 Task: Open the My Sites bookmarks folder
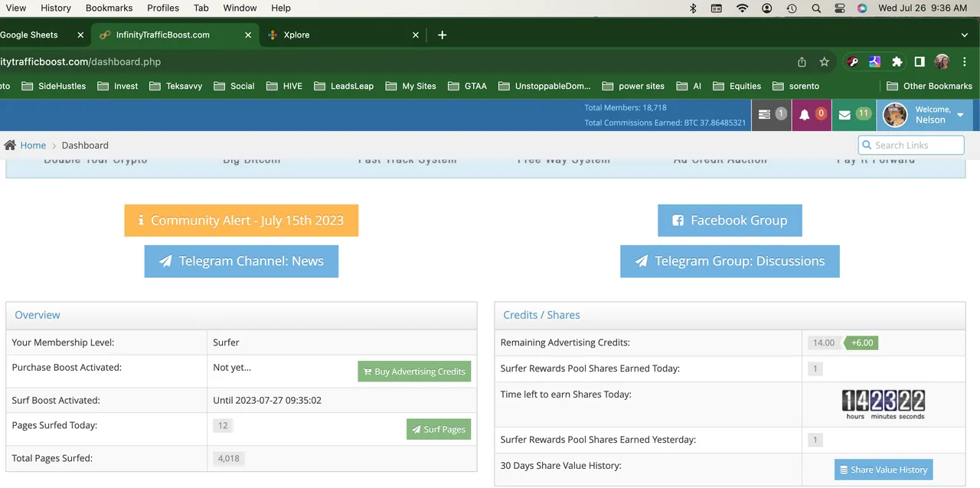pyautogui.click(x=411, y=86)
